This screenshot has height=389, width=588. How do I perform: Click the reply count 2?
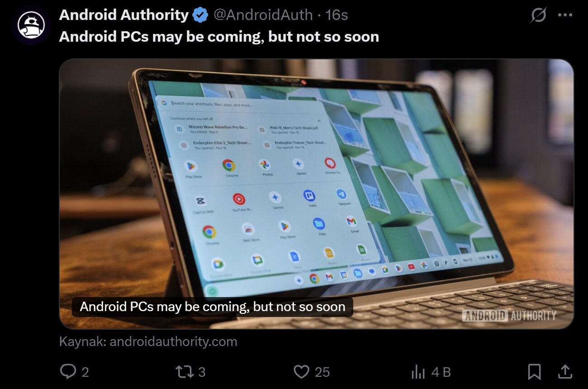85,372
